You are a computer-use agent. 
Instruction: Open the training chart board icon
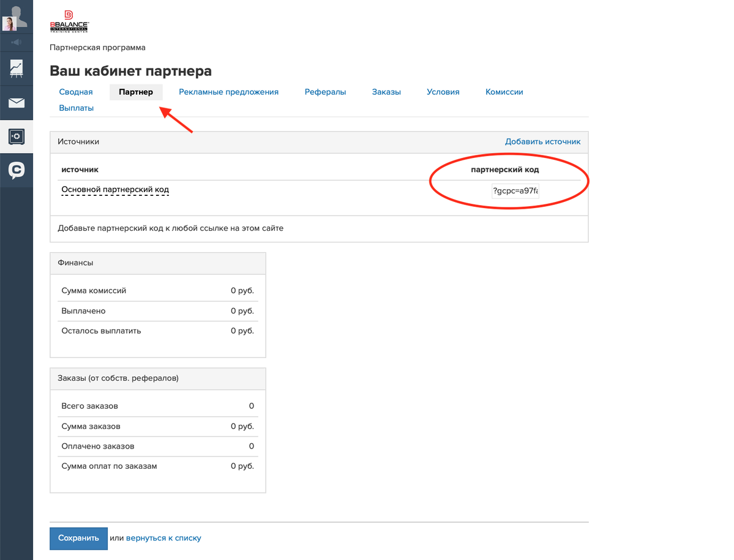[x=17, y=69]
